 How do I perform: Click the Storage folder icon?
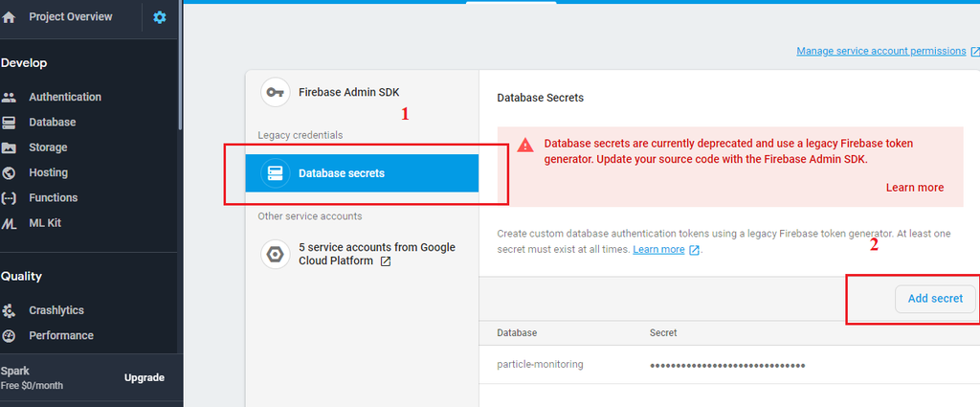(x=10, y=147)
